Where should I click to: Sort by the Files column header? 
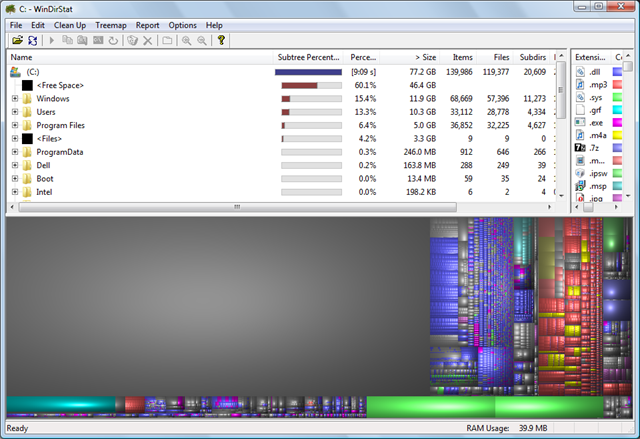(x=495, y=58)
